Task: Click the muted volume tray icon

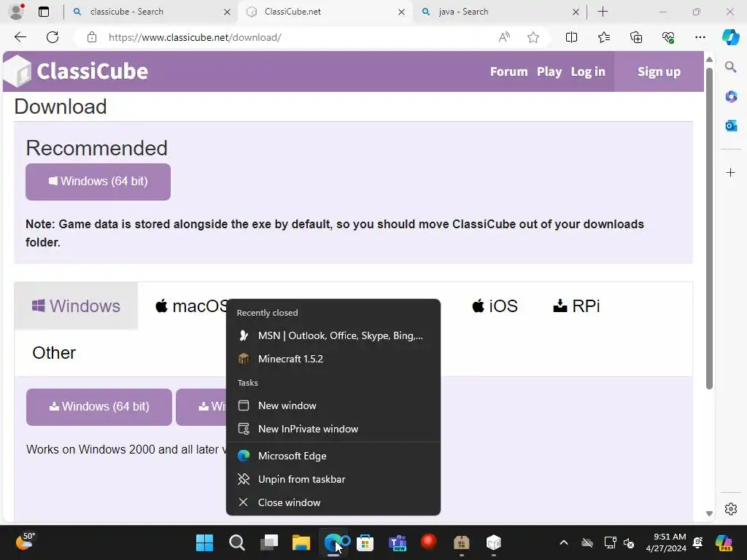Action: coord(629,542)
